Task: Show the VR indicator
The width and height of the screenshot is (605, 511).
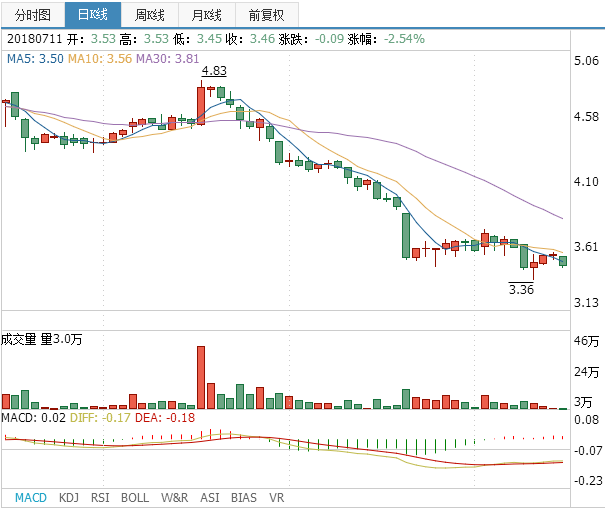Action: click(277, 497)
